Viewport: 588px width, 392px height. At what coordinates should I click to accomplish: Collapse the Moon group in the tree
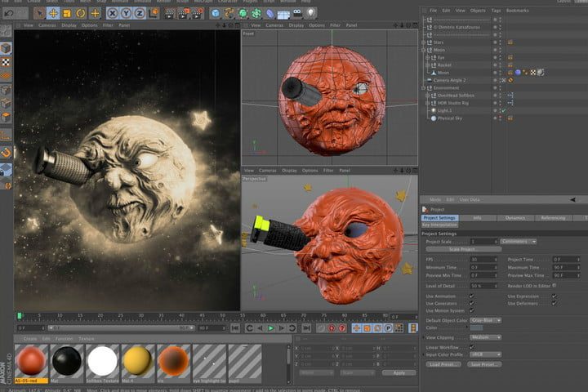pyautogui.click(x=423, y=50)
